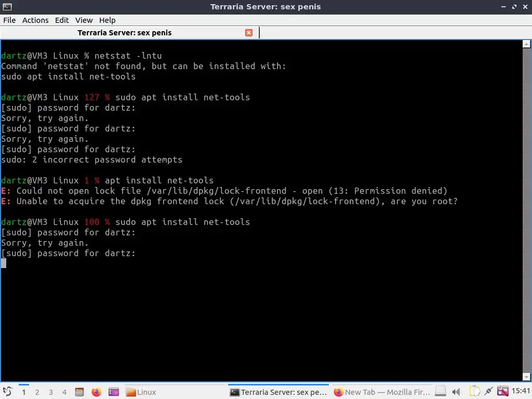This screenshot has height=399, width=532.
Task: Launch the terminal from quick launch icon
Action: (114, 392)
